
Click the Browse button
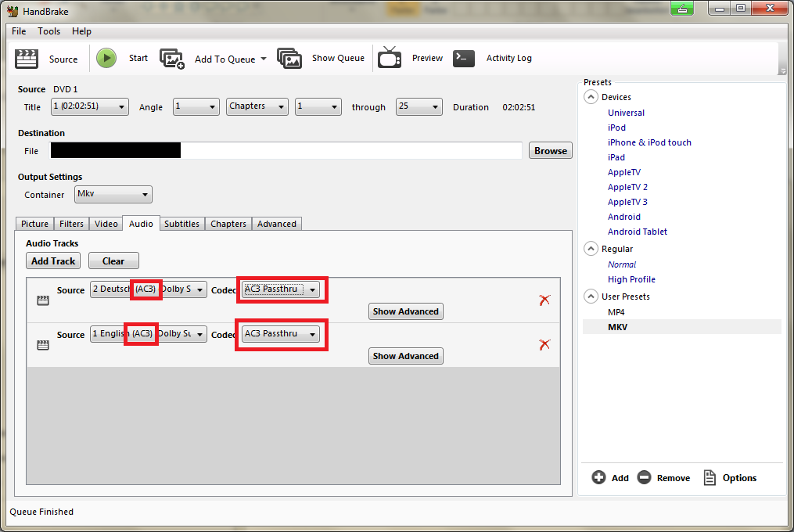coord(551,150)
